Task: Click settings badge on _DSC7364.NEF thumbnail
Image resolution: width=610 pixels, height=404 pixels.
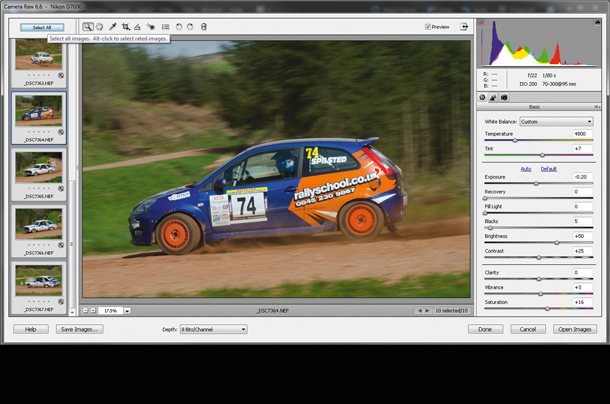Action: tap(61, 132)
